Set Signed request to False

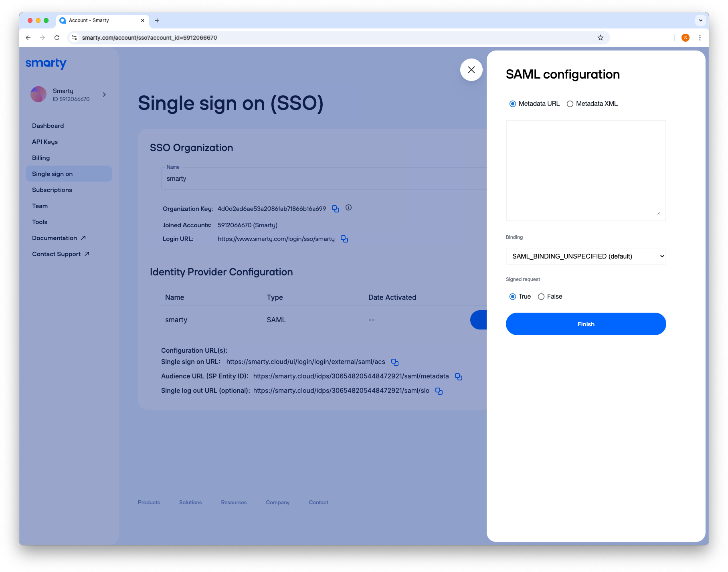[x=541, y=297]
